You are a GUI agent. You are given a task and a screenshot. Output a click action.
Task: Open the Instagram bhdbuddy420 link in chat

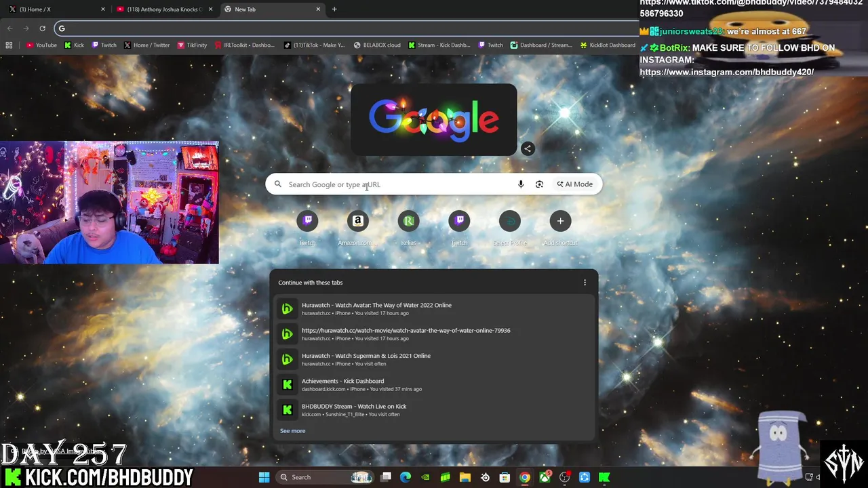point(726,72)
